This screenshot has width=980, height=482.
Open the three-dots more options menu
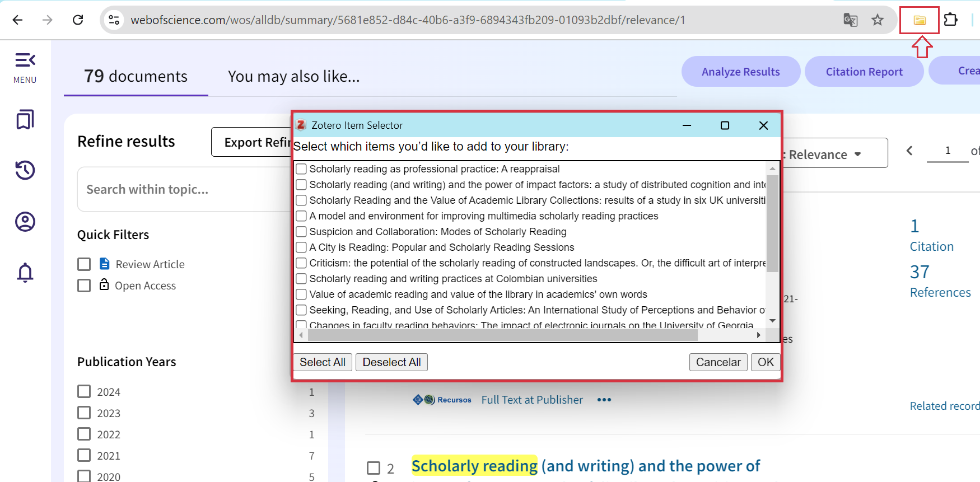click(604, 400)
